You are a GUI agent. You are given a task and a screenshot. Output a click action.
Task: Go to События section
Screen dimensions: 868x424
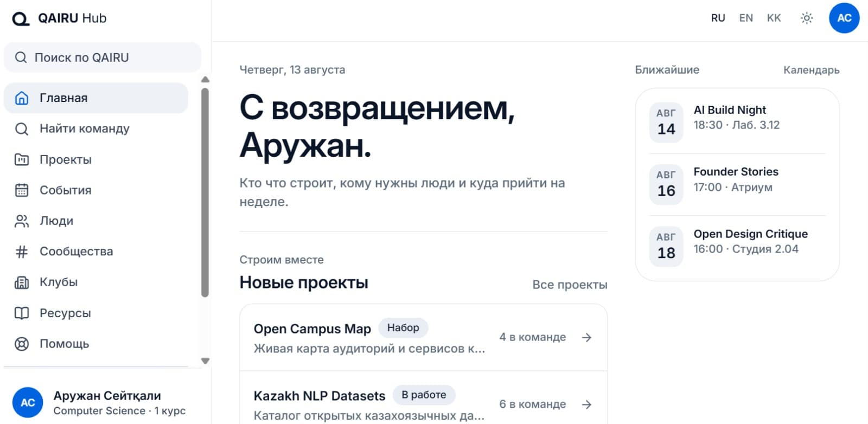click(x=96, y=190)
